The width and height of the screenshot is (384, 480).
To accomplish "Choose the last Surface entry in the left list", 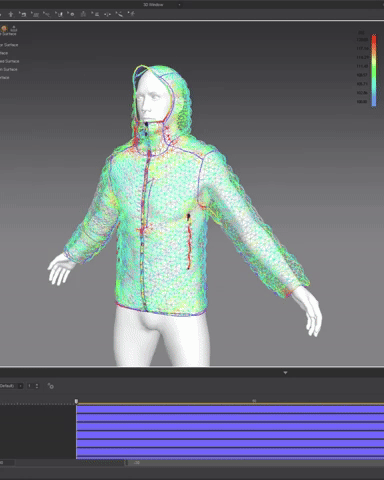I will [5, 77].
